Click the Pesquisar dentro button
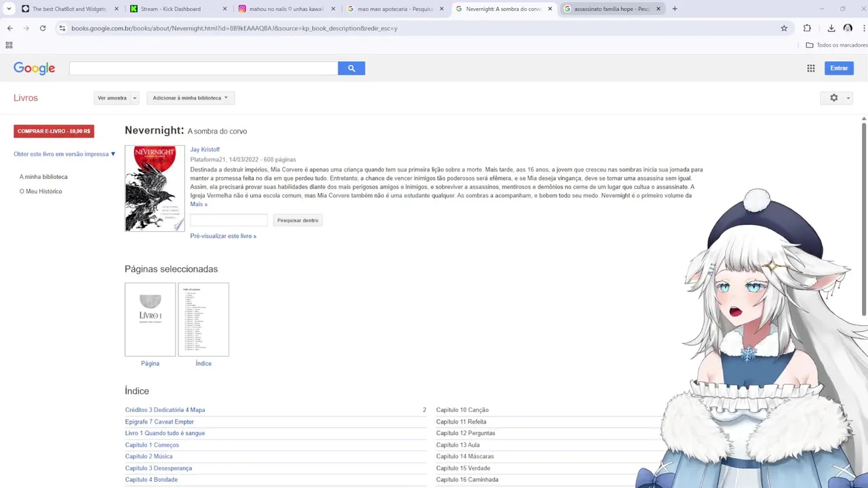Viewport: 868px width, 488px height. pos(298,220)
